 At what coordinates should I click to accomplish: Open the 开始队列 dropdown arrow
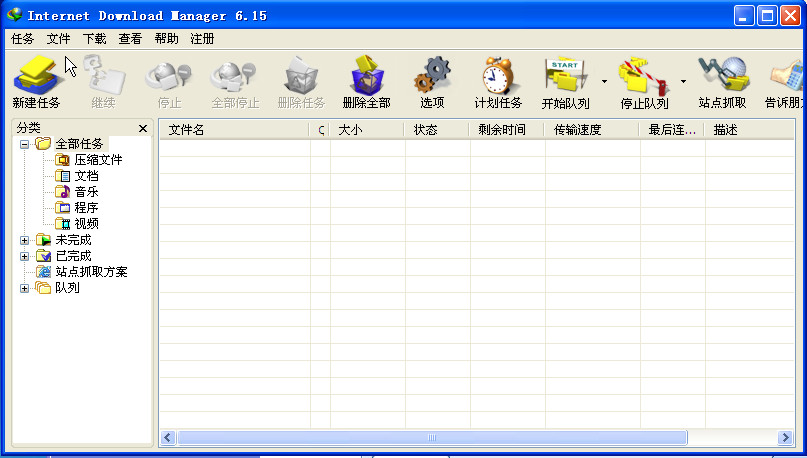(604, 81)
